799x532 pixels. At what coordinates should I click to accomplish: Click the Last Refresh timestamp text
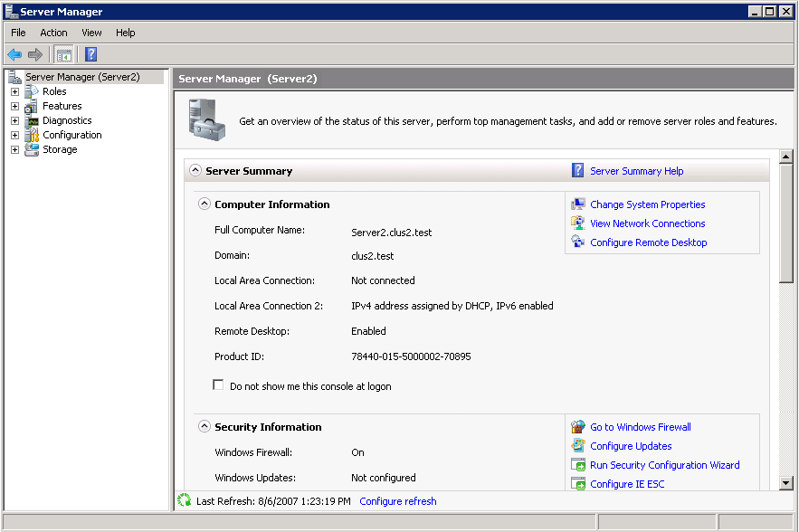[x=273, y=501]
